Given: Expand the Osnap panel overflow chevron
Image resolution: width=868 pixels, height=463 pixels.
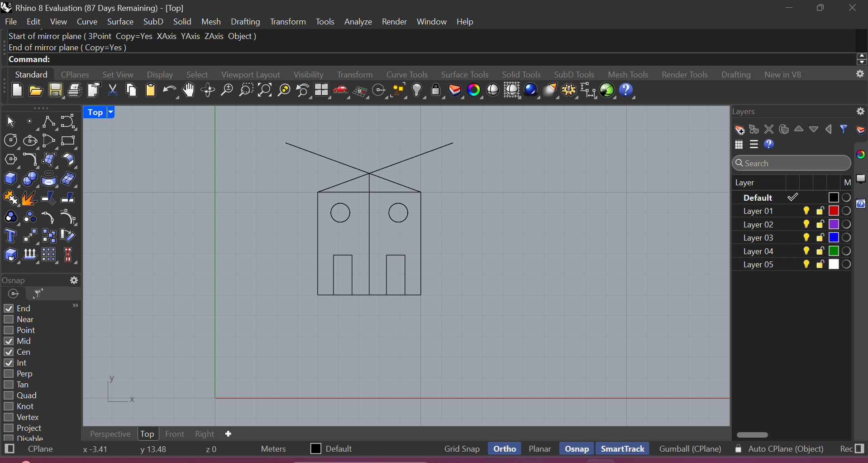Looking at the screenshot, I should pyautogui.click(x=76, y=306).
